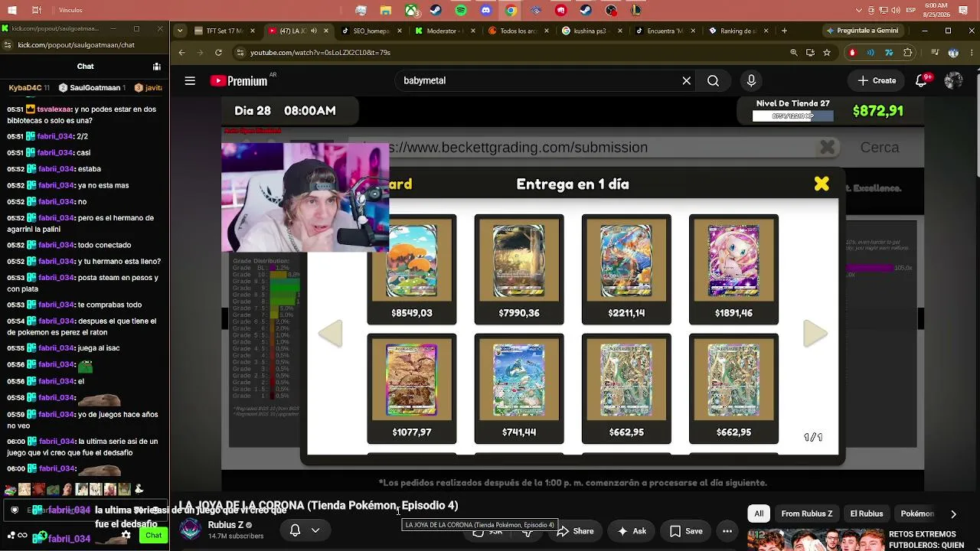980x551 pixels.
Task: Open Discord from the taskbar
Action: pyautogui.click(x=485, y=11)
